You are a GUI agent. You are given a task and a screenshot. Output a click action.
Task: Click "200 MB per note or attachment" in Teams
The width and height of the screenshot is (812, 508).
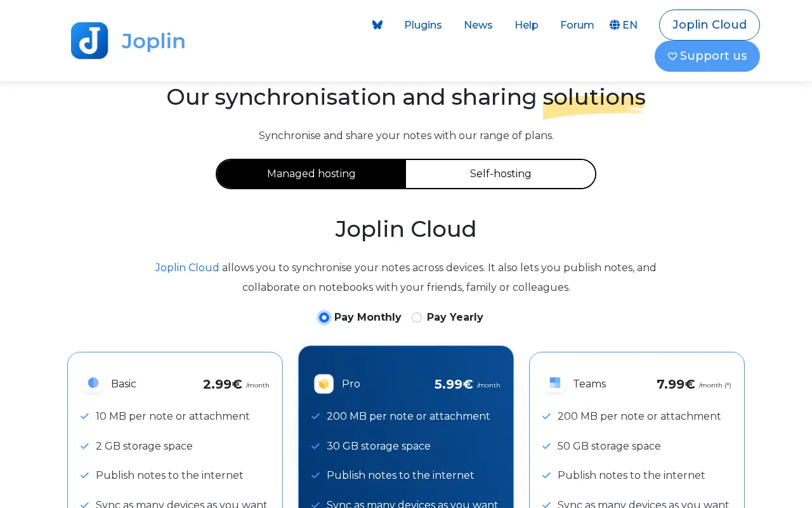click(x=639, y=417)
